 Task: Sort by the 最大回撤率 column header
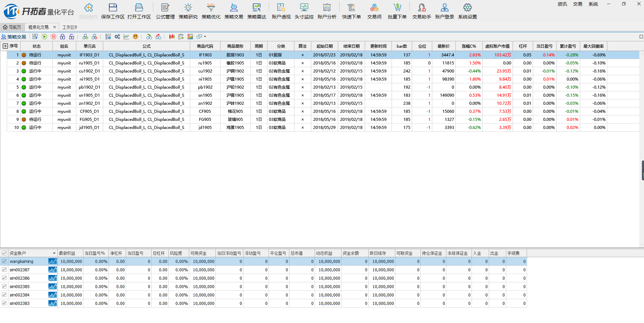594,46
